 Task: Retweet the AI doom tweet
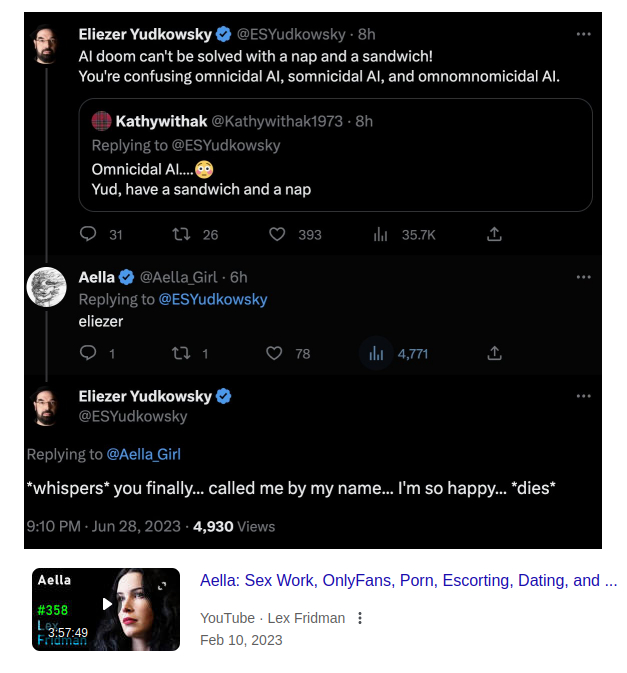[x=181, y=234]
